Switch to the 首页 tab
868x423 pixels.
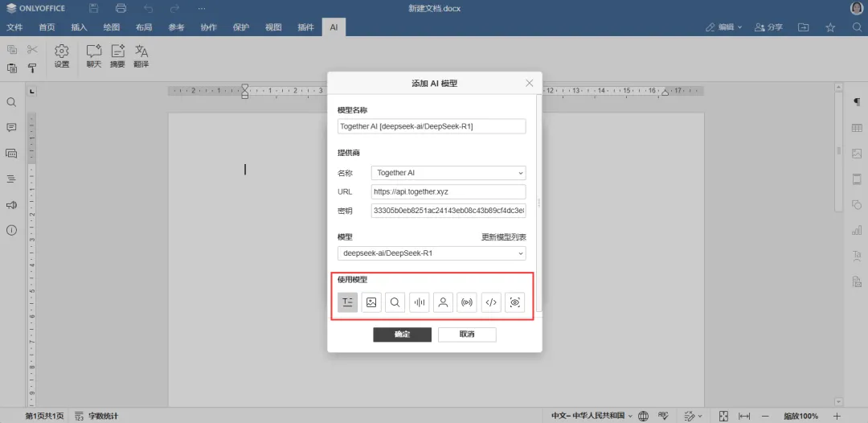click(47, 27)
